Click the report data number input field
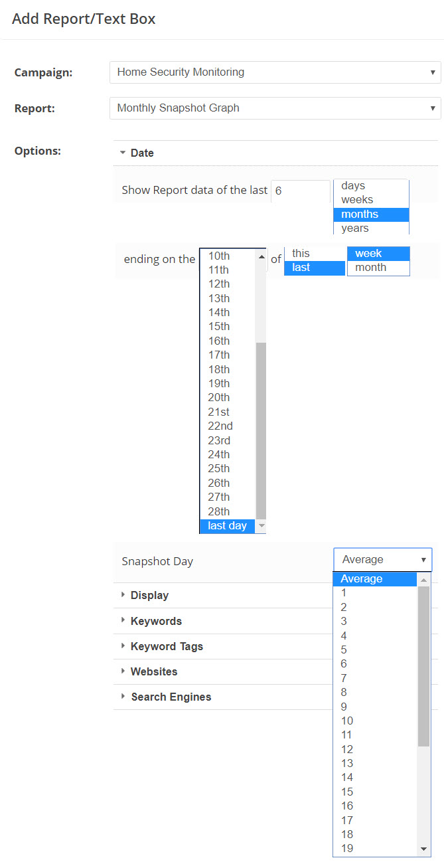This screenshot has width=444, height=868. tap(300, 191)
